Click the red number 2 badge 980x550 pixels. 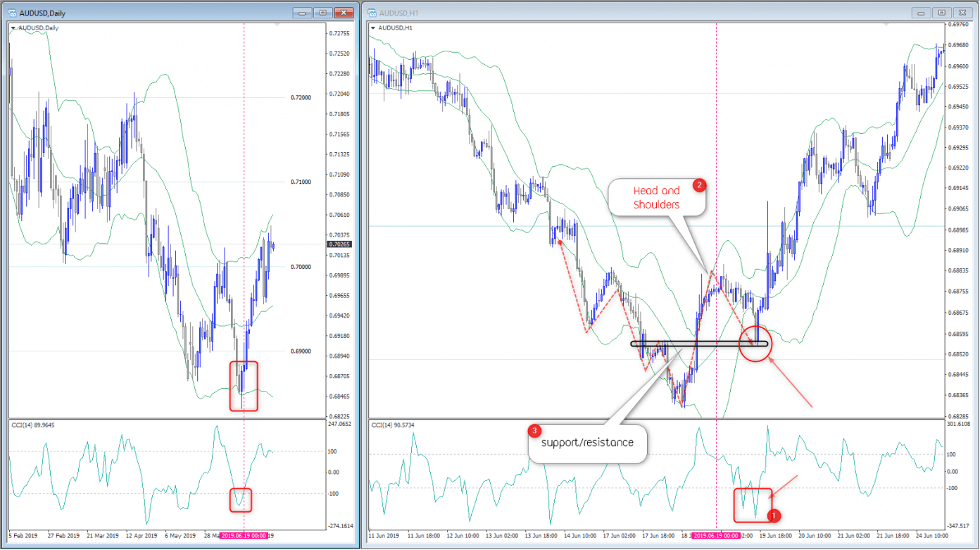click(x=698, y=185)
